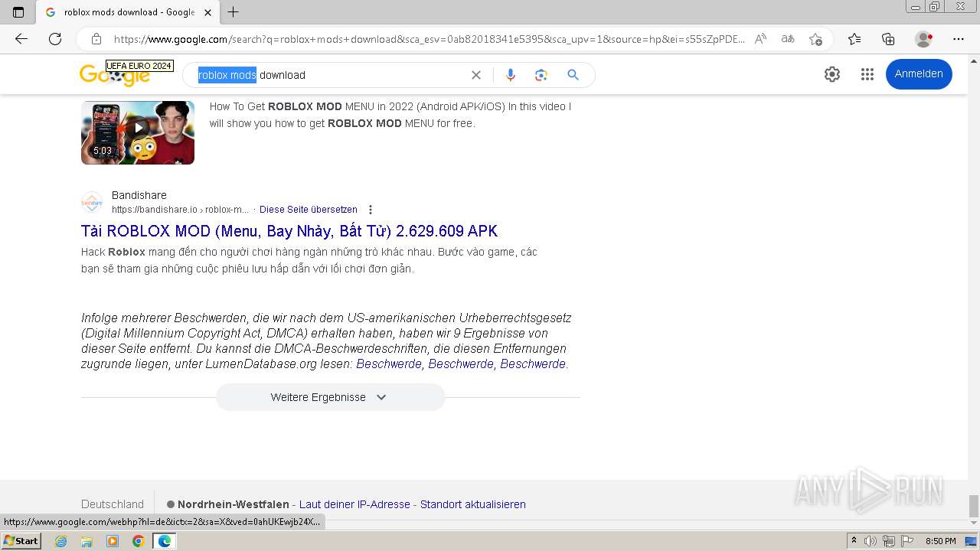This screenshot has width=980, height=551.
Task: Click 'Standort aktualisieren' link
Action: pyautogui.click(x=473, y=504)
